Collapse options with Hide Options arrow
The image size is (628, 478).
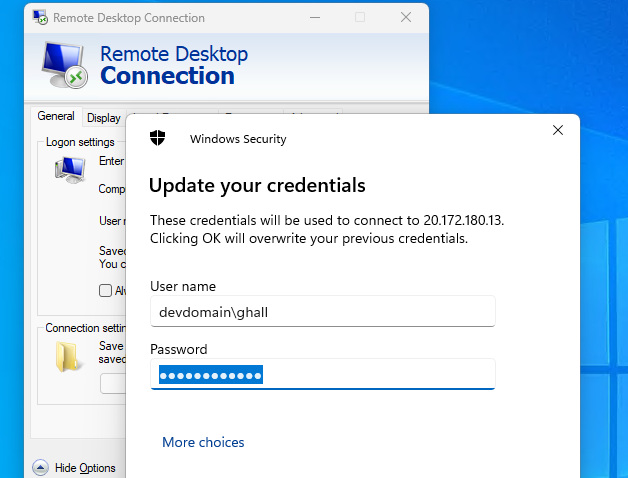tap(40, 468)
